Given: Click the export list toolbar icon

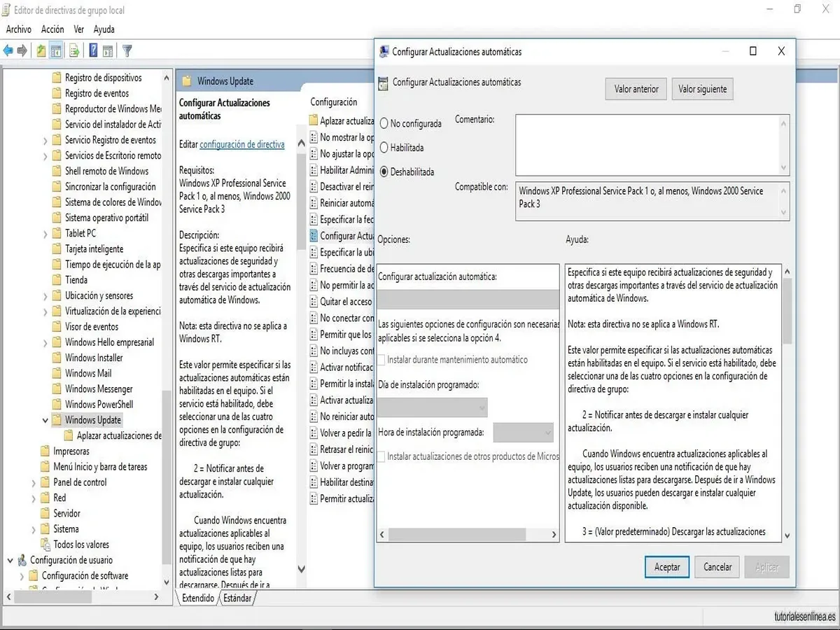Looking at the screenshot, I should pyautogui.click(x=74, y=50).
